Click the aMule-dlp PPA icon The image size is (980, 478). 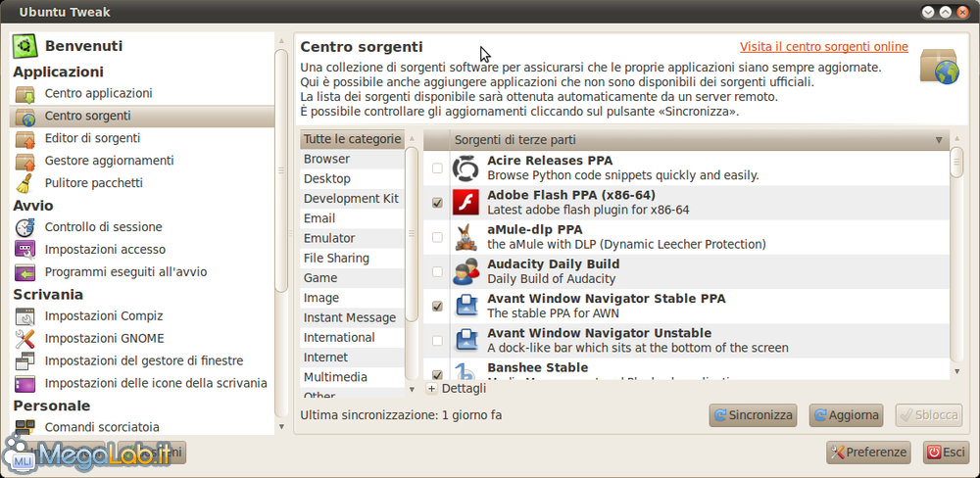(x=465, y=237)
